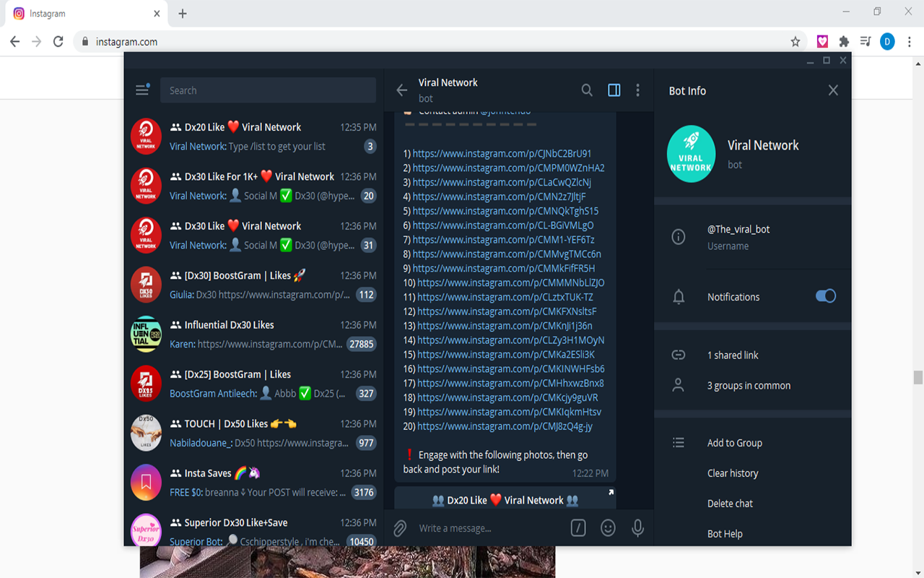Click the Insta Saves avatar

pyautogui.click(x=146, y=483)
